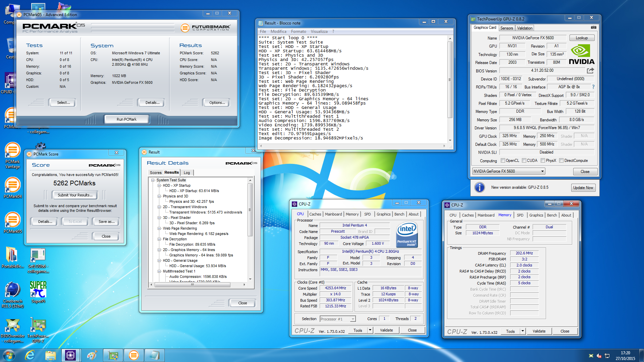Collapse File Decryption tree node
The width and height of the screenshot is (644, 362).
click(159, 239)
